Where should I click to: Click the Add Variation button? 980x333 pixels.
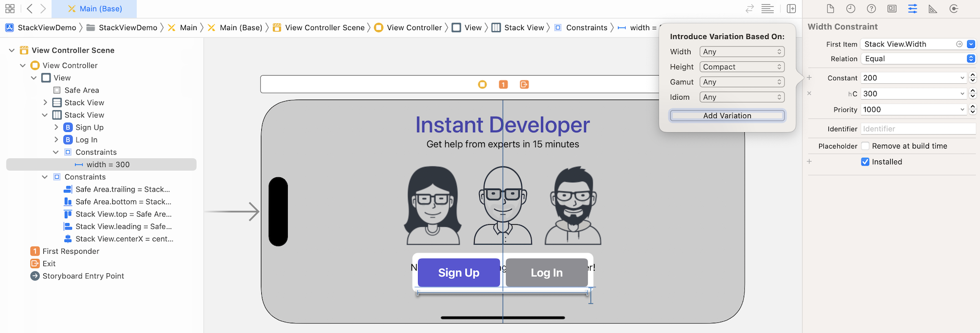(727, 116)
